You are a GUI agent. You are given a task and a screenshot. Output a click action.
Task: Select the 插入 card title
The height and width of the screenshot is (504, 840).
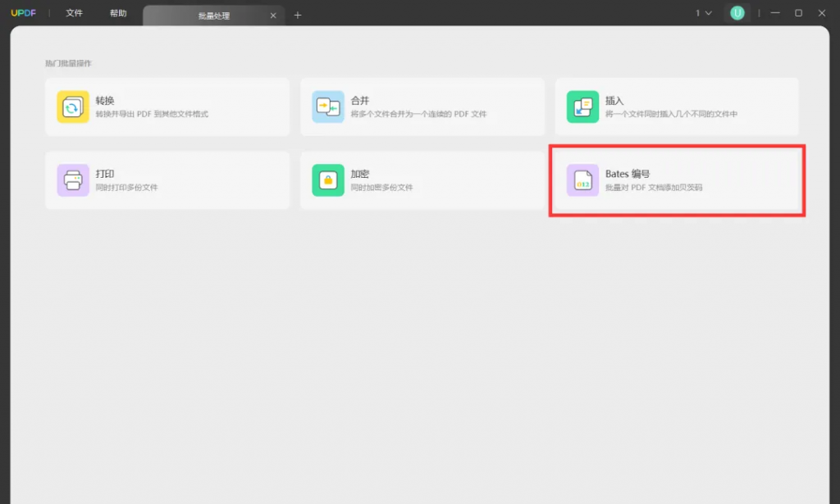pyautogui.click(x=614, y=100)
